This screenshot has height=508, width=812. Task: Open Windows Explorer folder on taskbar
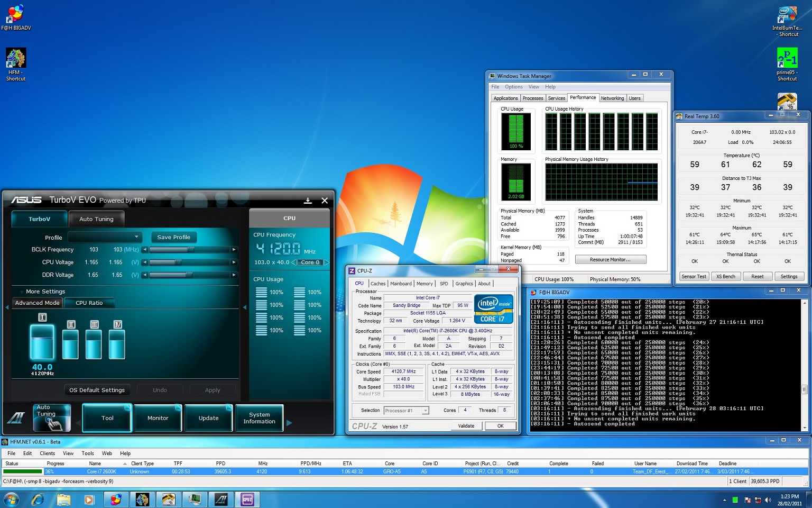coord(63,499)
